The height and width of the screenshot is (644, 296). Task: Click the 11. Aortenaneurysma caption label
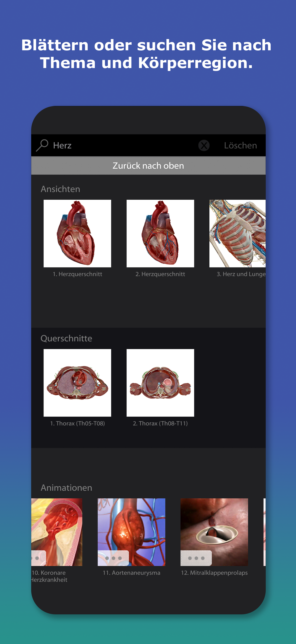pyautogui.click(x=132, y=573)
